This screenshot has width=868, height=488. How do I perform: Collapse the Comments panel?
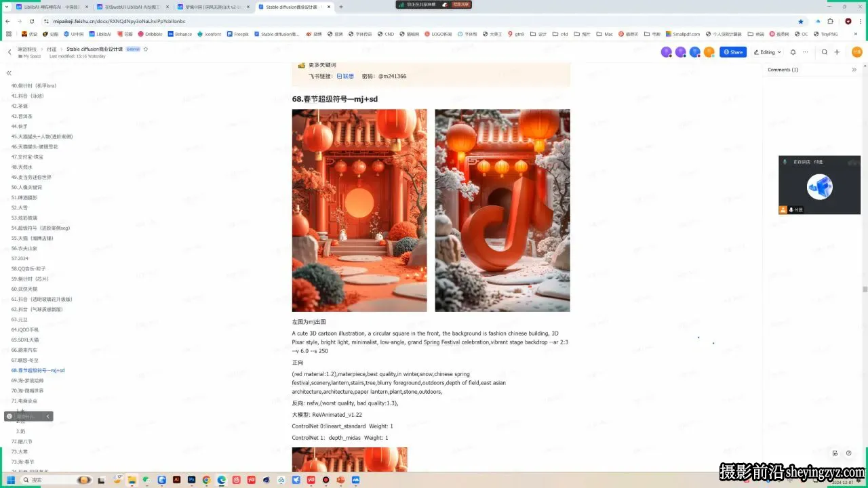coord(854,70)
